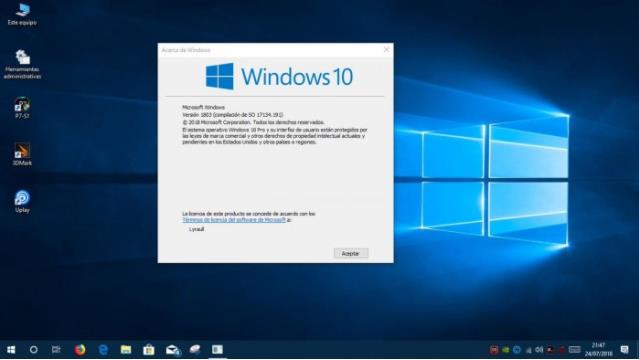This screenshot has height=360, width=639.
Task: Open the network status tray icon
Action: [x=529, y=350]
